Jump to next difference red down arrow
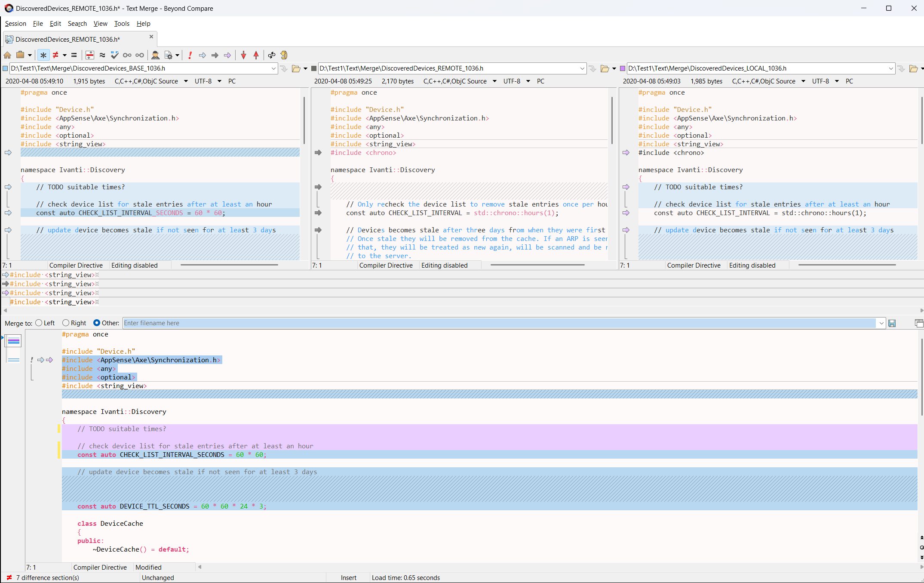This screenshot has height=583, width=924. (x=244, y=55)
